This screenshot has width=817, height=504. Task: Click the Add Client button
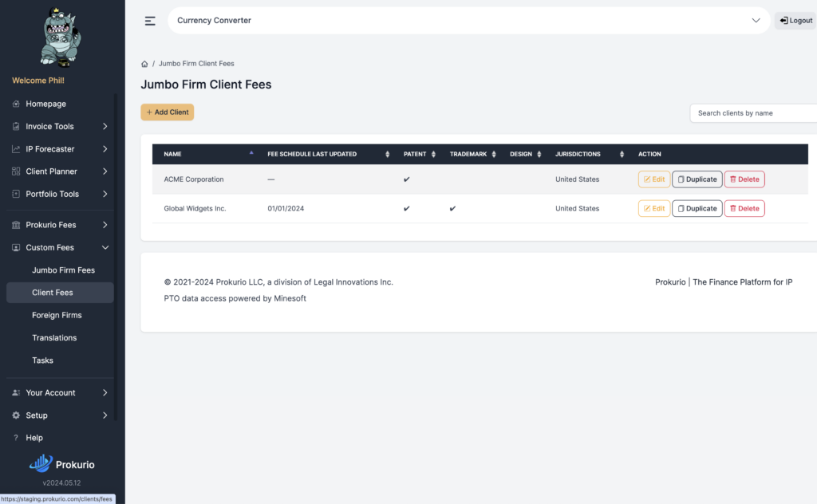tap(168, 112)
